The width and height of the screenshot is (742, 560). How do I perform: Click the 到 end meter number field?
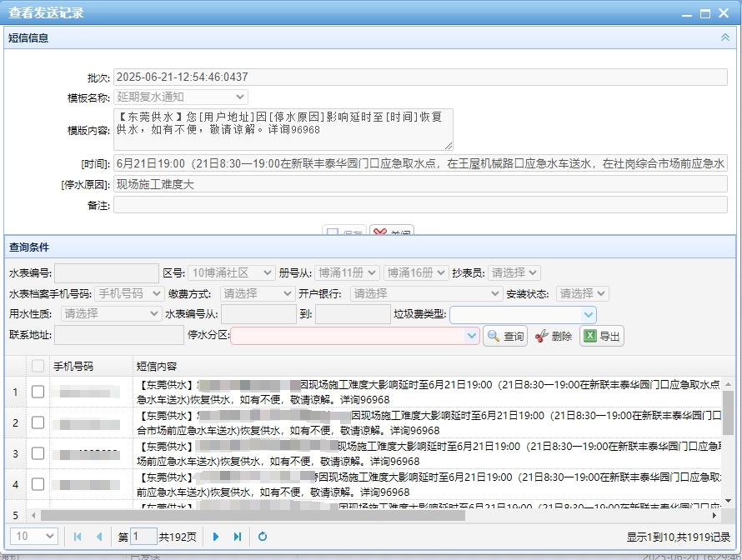[353, 314]
